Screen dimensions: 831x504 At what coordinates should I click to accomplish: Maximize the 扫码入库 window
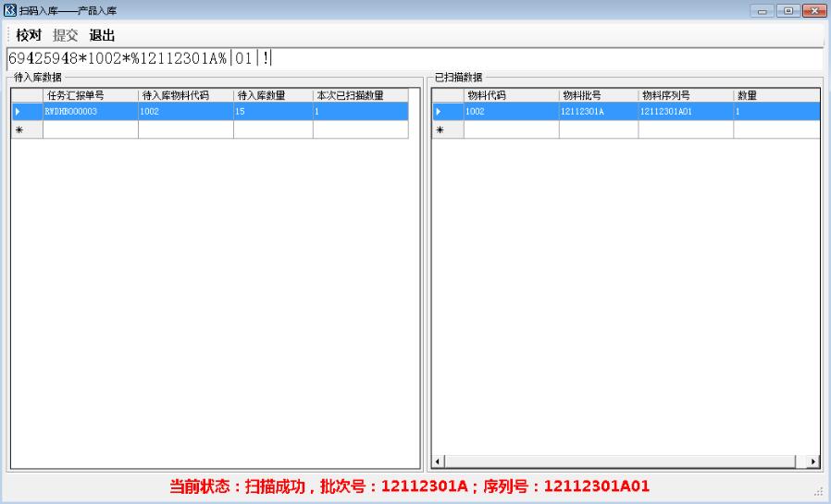click(x=788, y=10)
